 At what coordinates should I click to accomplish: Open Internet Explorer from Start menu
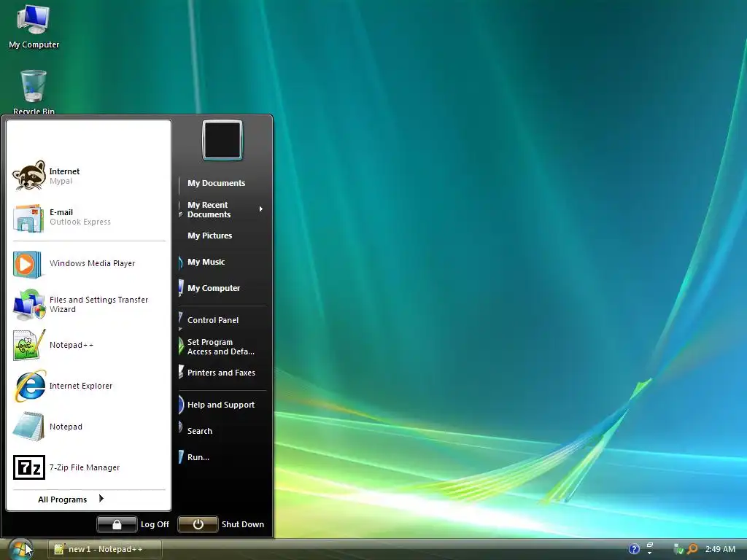88,386
